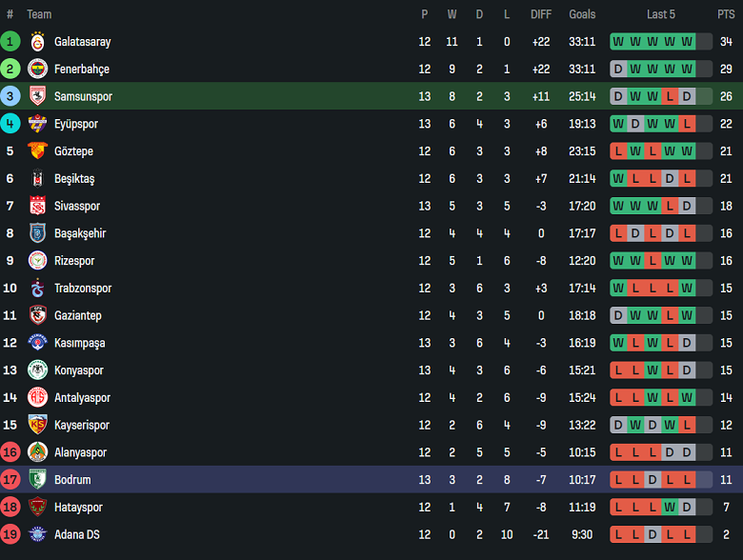Click Galatasaray's most recent win badge
Viewport: 743px width, 560px height.
(687, 42)
